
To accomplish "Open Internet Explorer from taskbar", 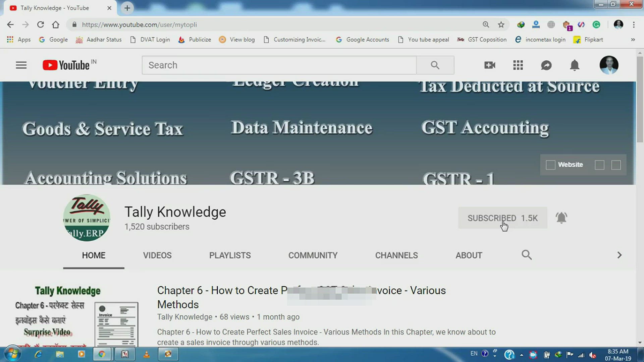I will click(x=38, y=354).
